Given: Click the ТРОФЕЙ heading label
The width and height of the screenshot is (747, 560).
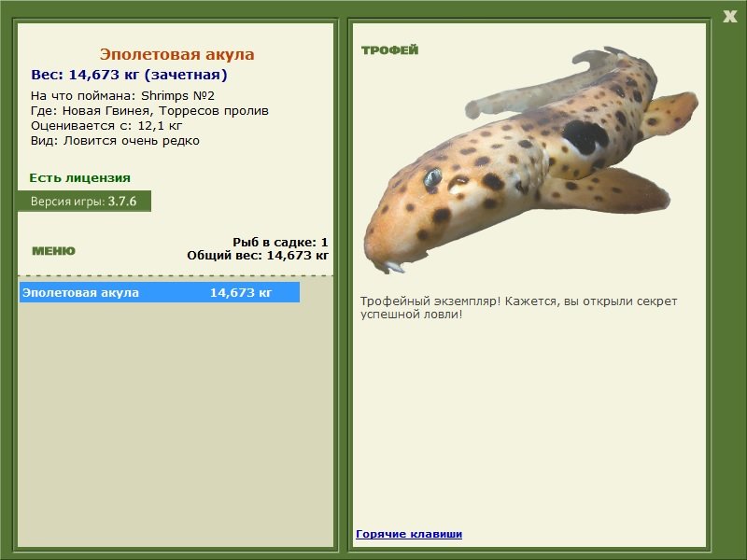Looking at the screenshot, I should click(x=389, y=50).
